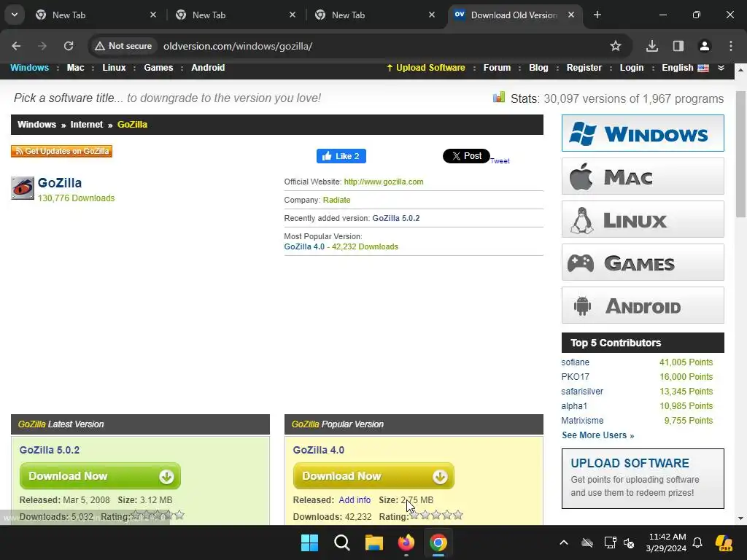Open the Blog link
This screenshot has width=747, height=560.
(538, 68)
